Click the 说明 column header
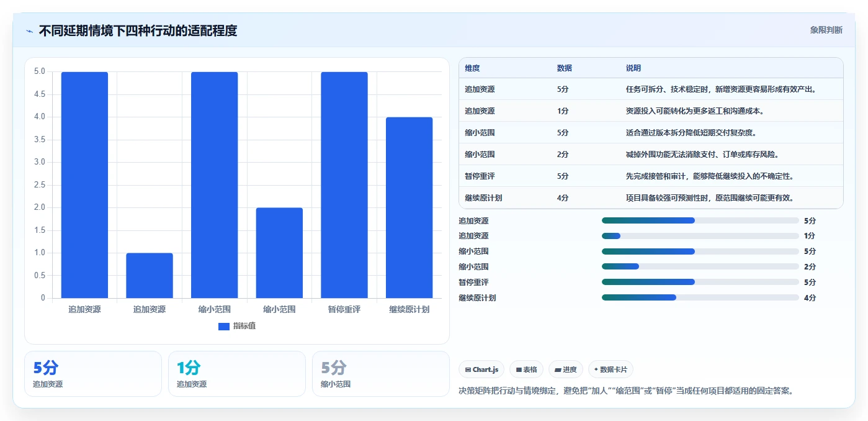The width and height of the screenshot is (868, 421). coord(633,68)
